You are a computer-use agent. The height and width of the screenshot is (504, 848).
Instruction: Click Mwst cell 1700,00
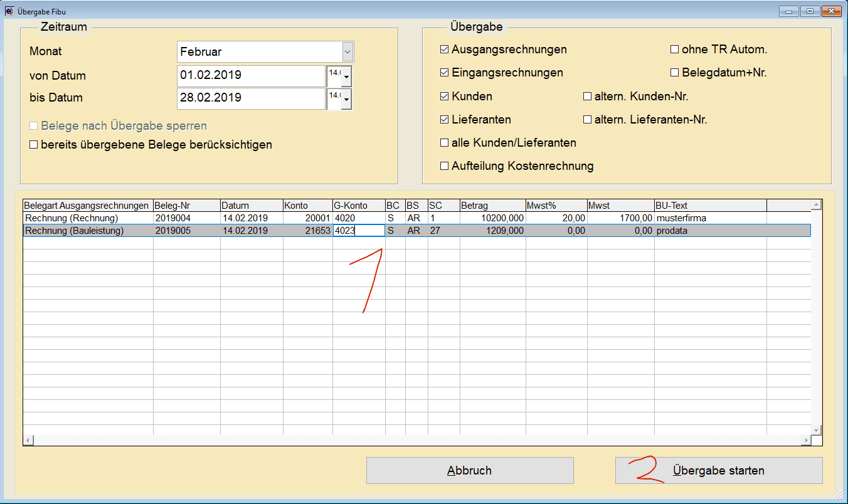[x=620, y=218]
